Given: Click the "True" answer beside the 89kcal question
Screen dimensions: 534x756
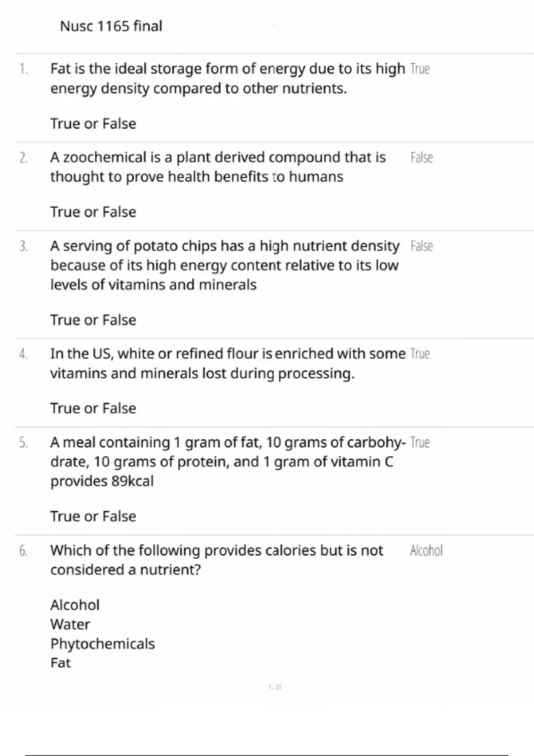Looking at the screenshot, I should (420, 443).
